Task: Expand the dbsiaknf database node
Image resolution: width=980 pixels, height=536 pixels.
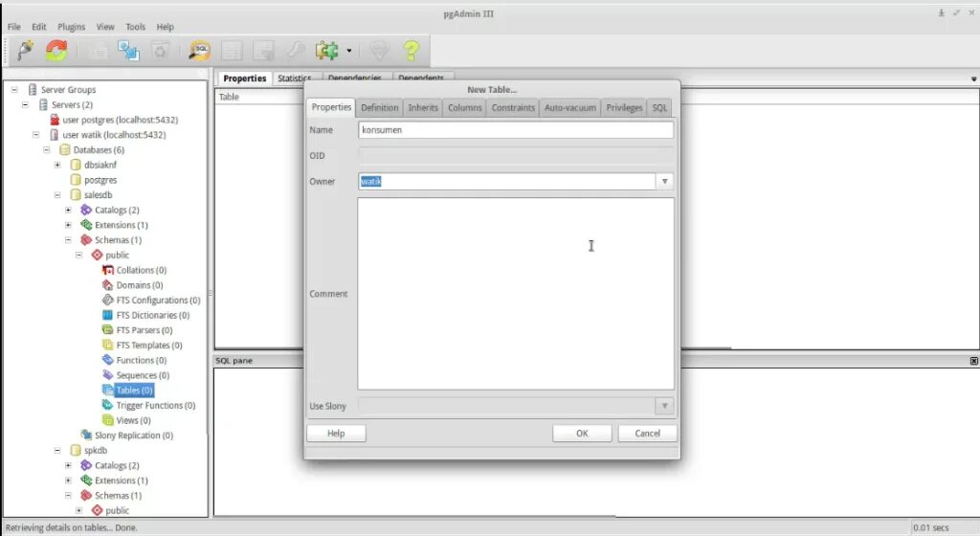Action: (x=57, y=165)
